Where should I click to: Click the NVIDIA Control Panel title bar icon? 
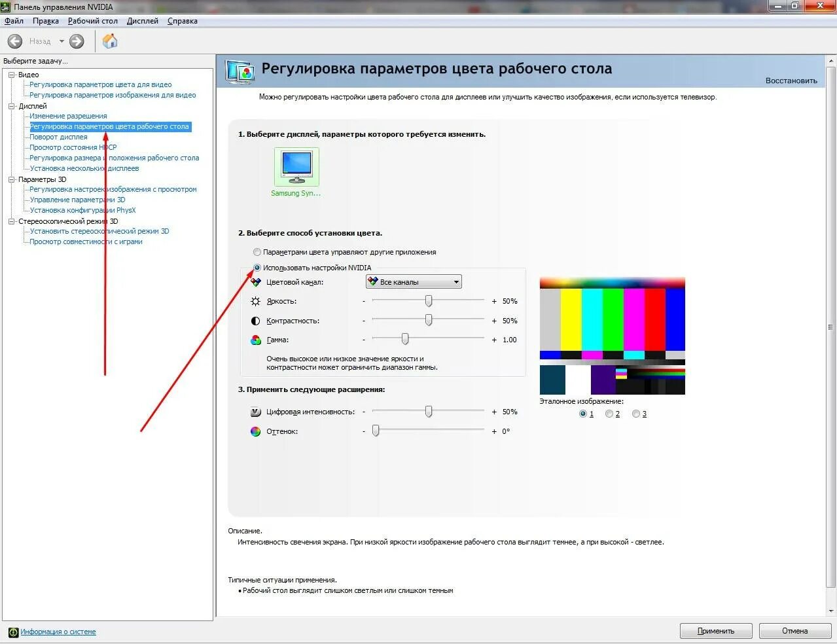(6, 7)
